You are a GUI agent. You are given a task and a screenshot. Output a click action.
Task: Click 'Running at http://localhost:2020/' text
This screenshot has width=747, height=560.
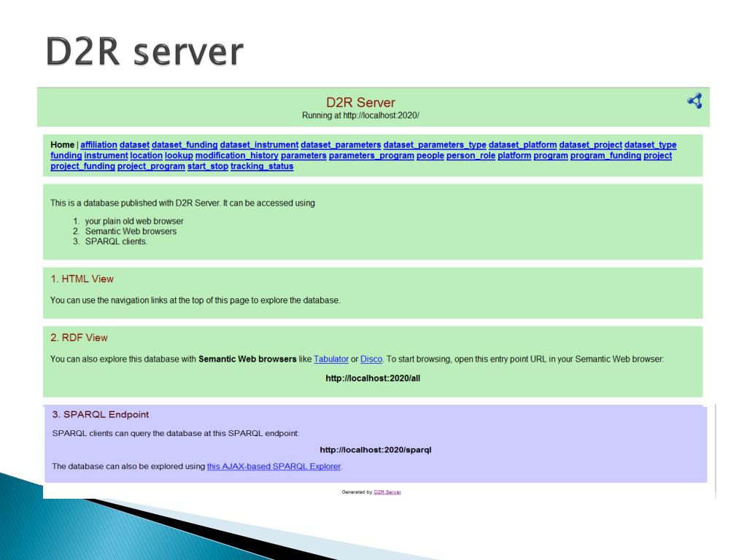(360, 115)
